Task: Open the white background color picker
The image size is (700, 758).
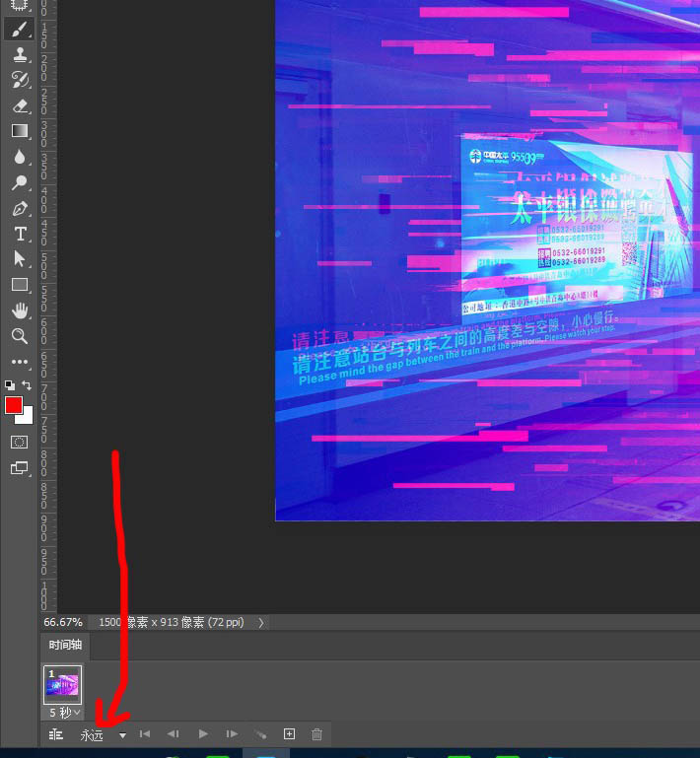Action: point(28,418)
